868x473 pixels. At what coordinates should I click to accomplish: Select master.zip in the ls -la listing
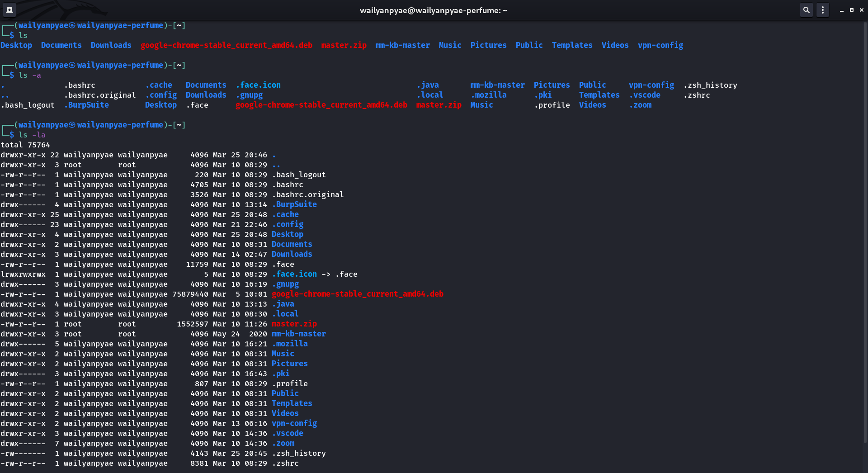(x=294, y=324)
